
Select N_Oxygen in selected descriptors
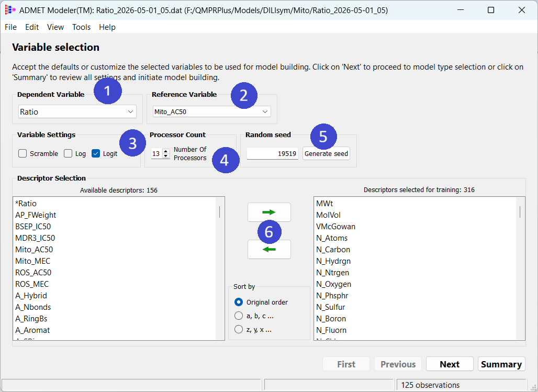click(x=333, y=284)
